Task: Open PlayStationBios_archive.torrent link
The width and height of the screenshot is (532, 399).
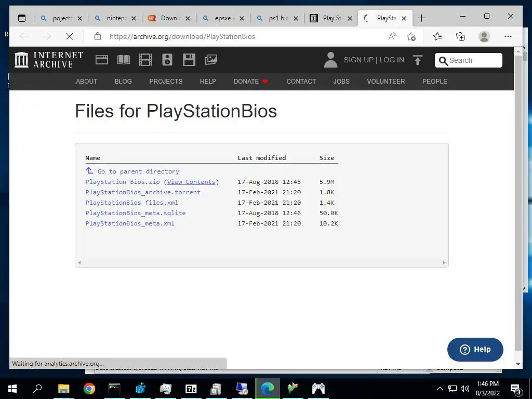Action: pyautogui.click(x=143, y=192)
